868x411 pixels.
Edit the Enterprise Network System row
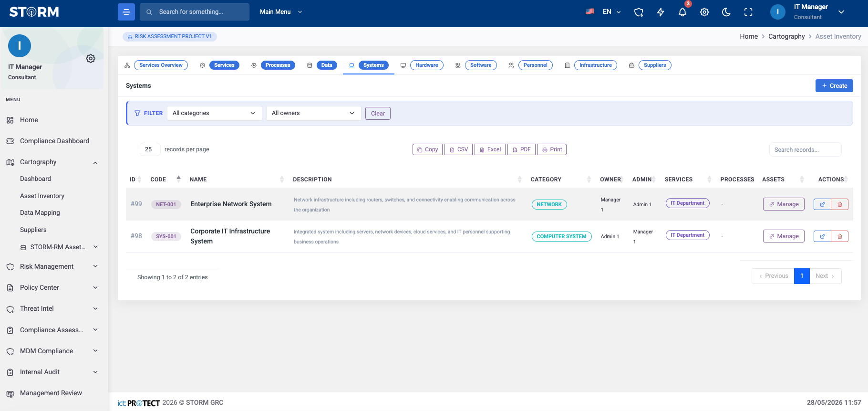click(822, 204)
